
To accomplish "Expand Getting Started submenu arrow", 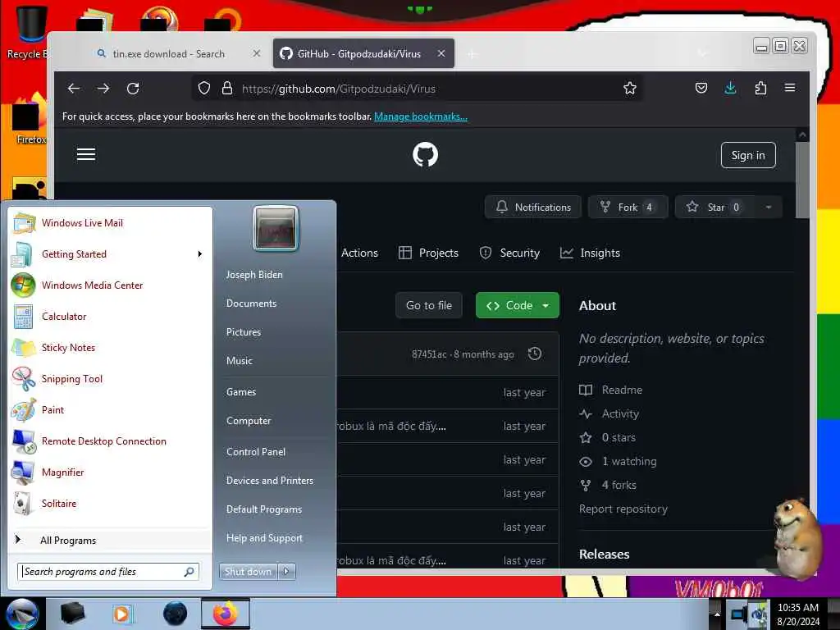I will pyautogui.click(x=200, y=254).
